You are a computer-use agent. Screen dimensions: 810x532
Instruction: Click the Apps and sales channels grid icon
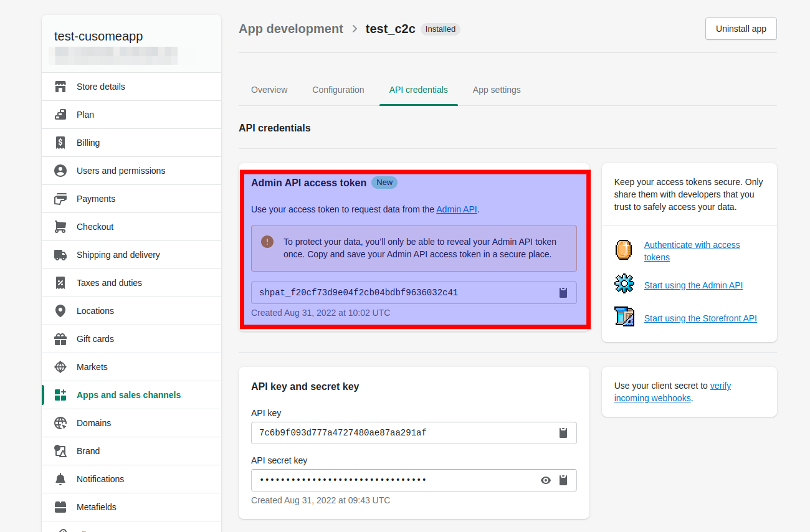pyautogui.click(x=60, y=395)
